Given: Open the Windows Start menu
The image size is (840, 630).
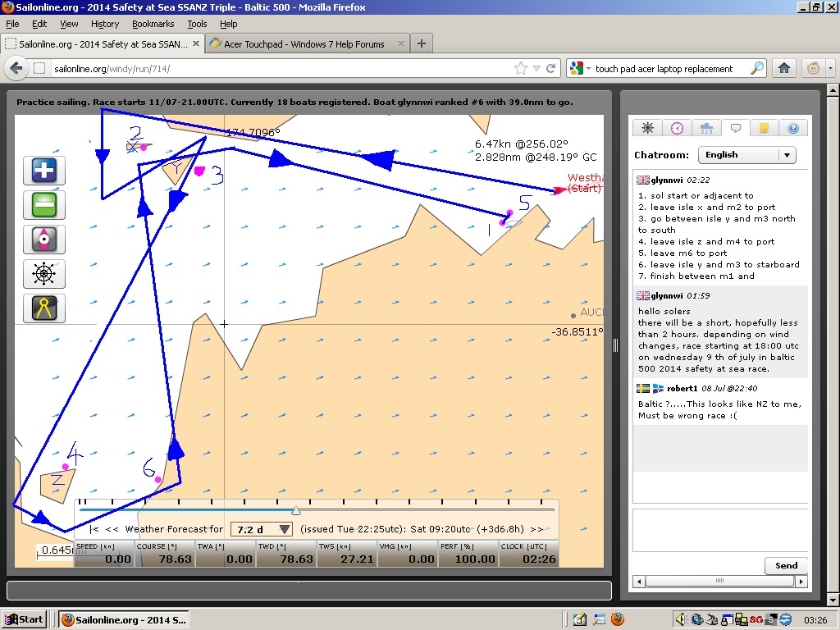Looking at the screenshot, I should [24, 620].
